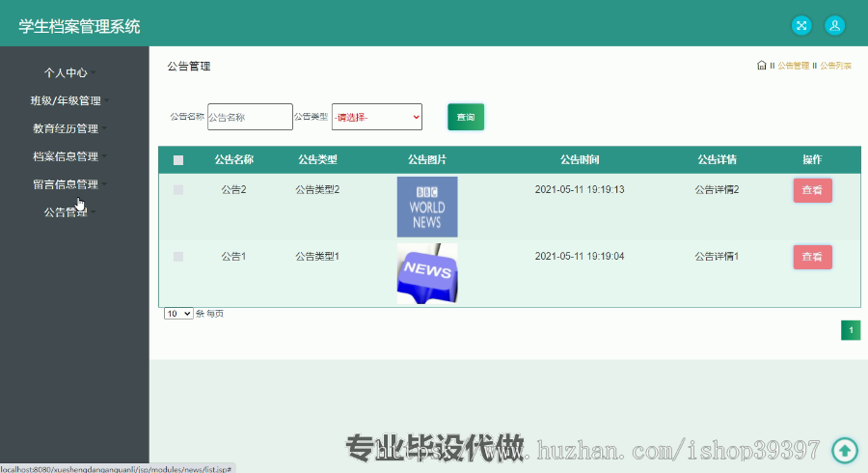
Task: Click the 公告列表 breadcrumb link
Action: (836, 66)
